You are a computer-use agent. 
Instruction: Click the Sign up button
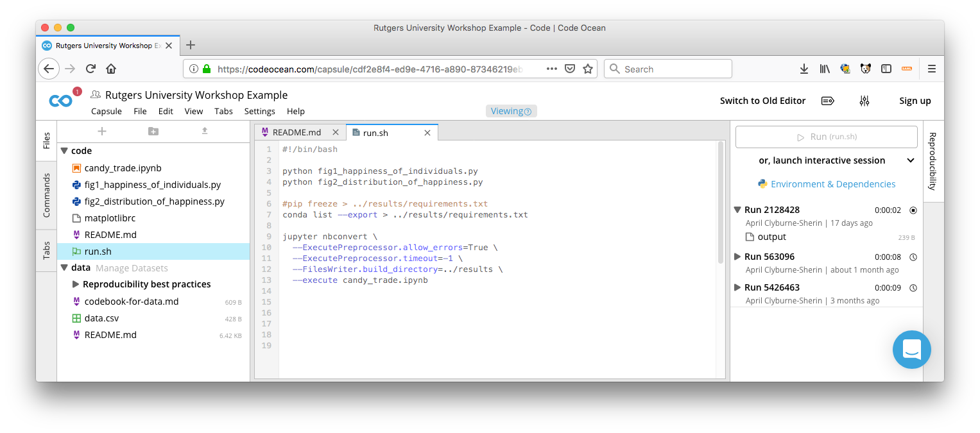coord(915,101)
